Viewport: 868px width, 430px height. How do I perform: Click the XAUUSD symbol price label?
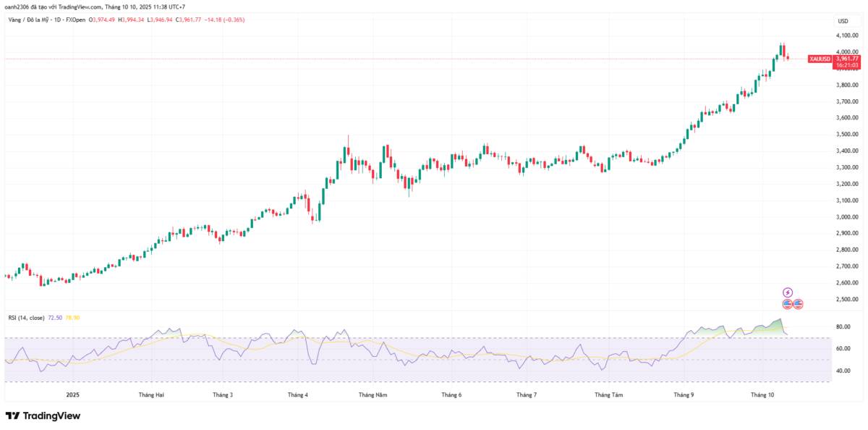point(819,59)
